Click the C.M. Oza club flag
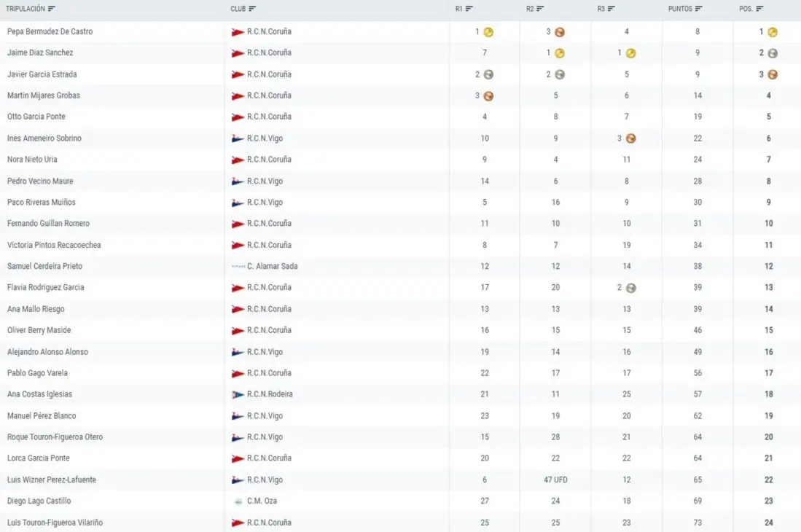This screenshot has width=801, height=532. 238,501
